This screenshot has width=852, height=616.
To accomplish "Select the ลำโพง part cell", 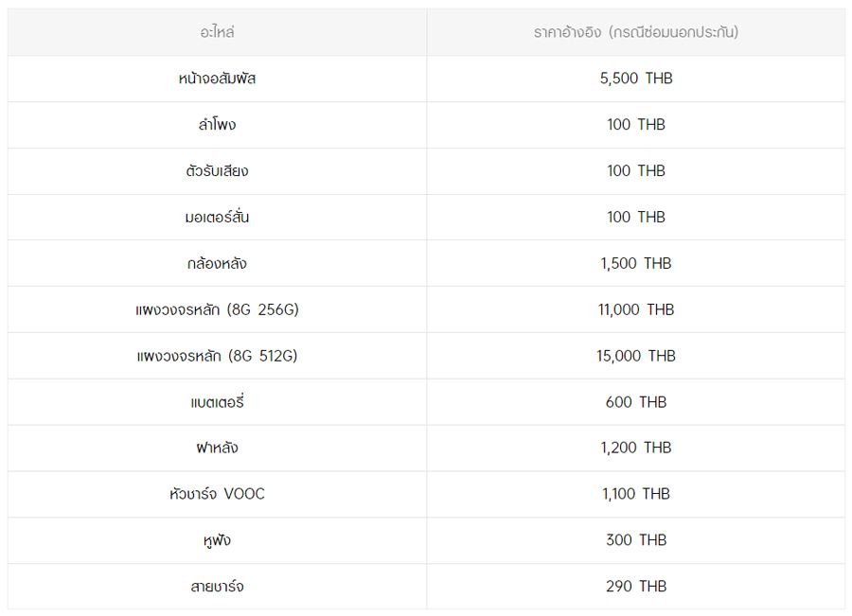I will tap(217, 125).
